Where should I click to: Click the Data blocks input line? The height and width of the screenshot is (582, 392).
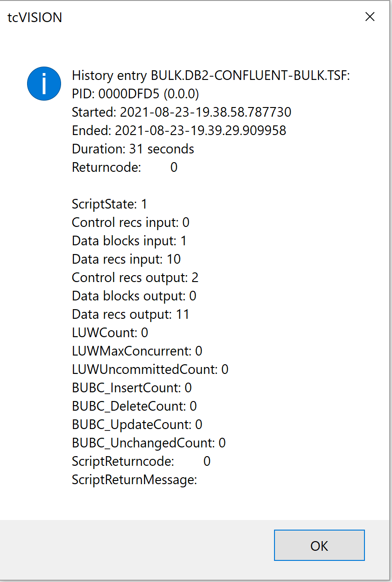(129, 241)
